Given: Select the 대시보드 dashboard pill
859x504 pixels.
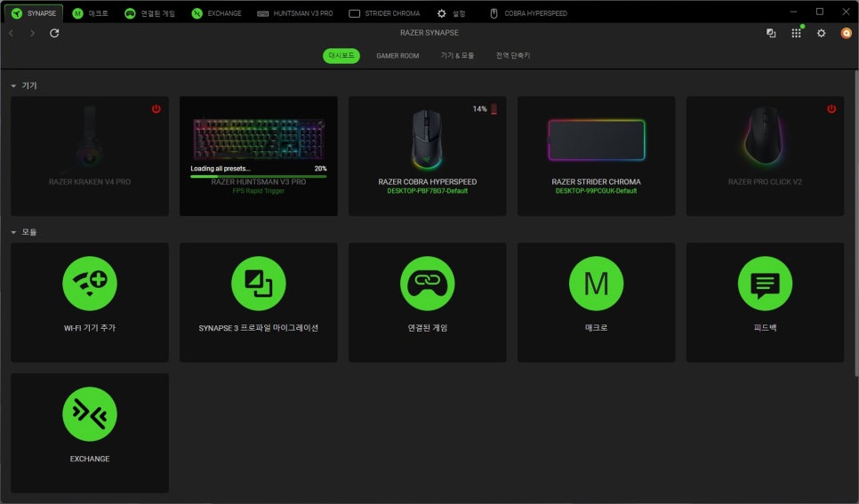Looking at the screenshot, I should coord(341,56).
